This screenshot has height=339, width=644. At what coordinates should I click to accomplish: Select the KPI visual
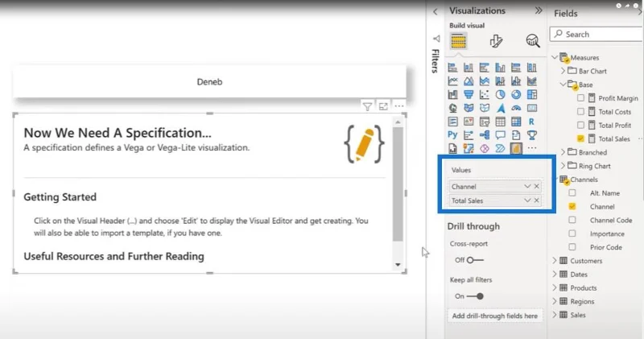[x=469, y=122]
